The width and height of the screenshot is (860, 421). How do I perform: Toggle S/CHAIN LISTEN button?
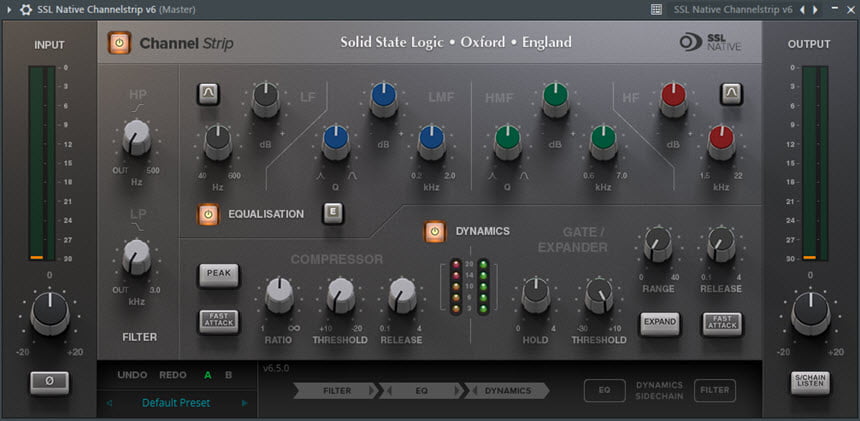pos(810,382)
